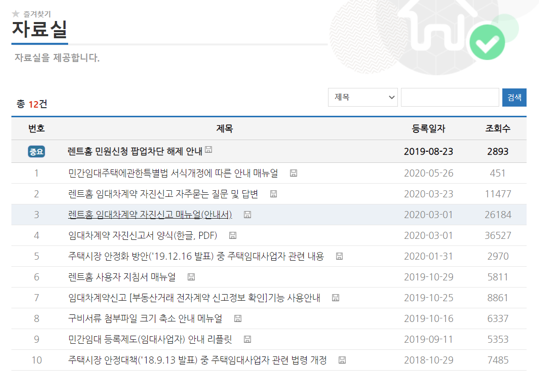Open '주택시장 안정대책('18.9.13 발표)' post
Image resolution: width=539 pixels, height=381 pixels.
[197, 360]
